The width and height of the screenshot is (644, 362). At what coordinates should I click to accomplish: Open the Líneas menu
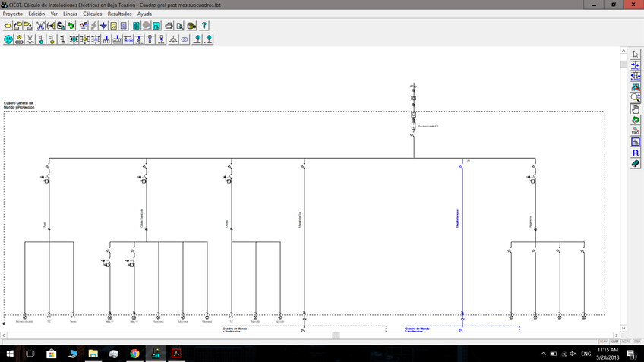tap(70, 14)
